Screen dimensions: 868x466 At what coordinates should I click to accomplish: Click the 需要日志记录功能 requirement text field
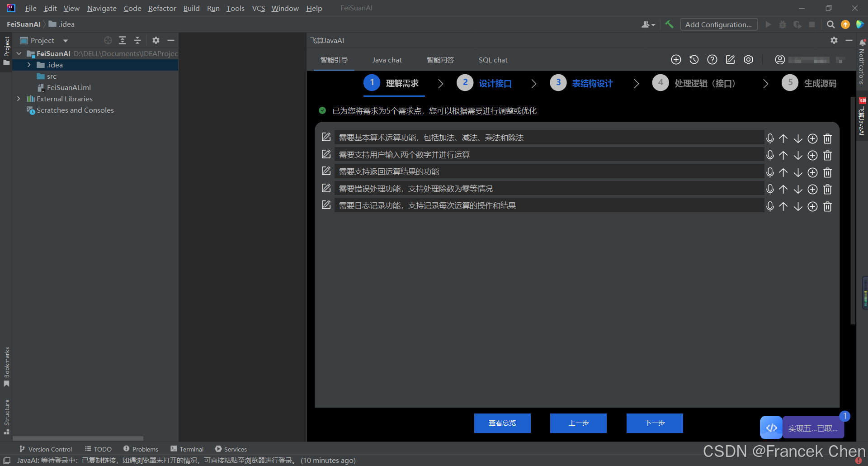(549, 205)
